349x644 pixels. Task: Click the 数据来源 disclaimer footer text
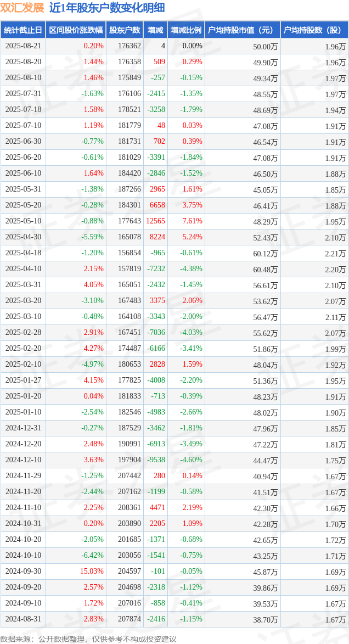[x=88, y=639]
